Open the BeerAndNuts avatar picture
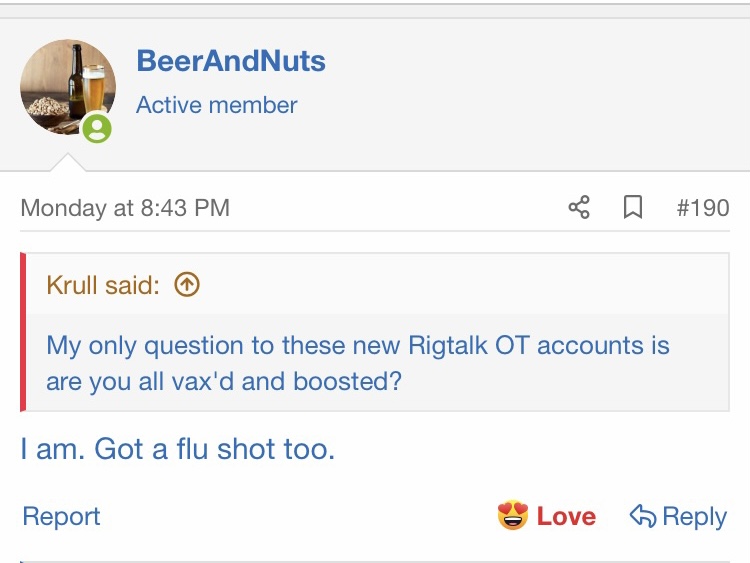This screenshot has height=563, width=750. [67, 87]
